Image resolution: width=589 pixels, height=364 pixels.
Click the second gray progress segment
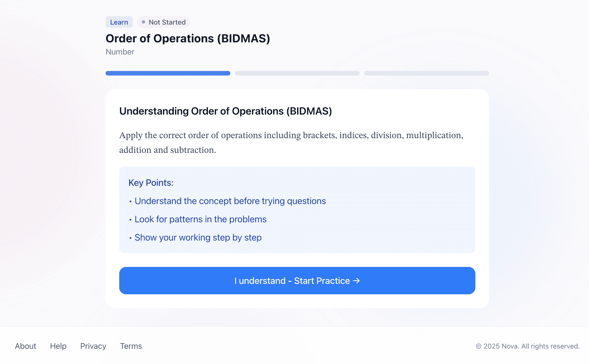297,73
